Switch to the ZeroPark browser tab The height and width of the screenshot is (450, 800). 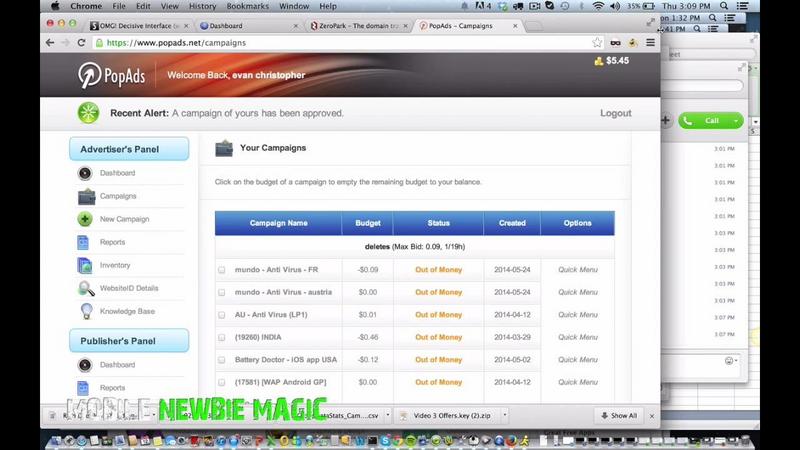pos(359,26)
